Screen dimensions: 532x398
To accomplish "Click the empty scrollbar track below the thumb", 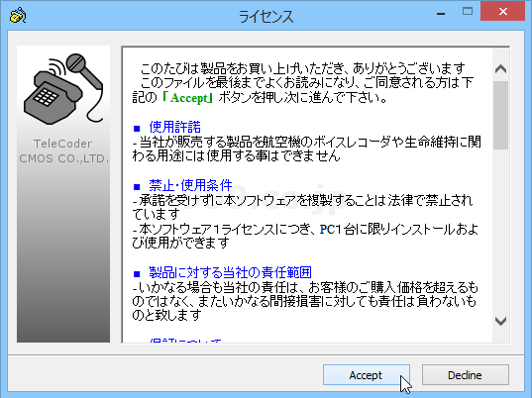I will click(x=500, y=231).
